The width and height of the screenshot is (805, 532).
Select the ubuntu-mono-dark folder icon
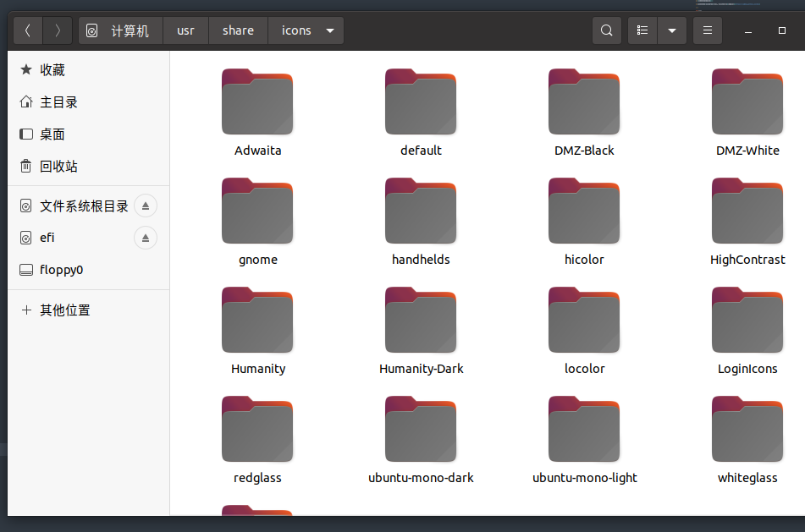pyautogui.click(x=421, y=430)
